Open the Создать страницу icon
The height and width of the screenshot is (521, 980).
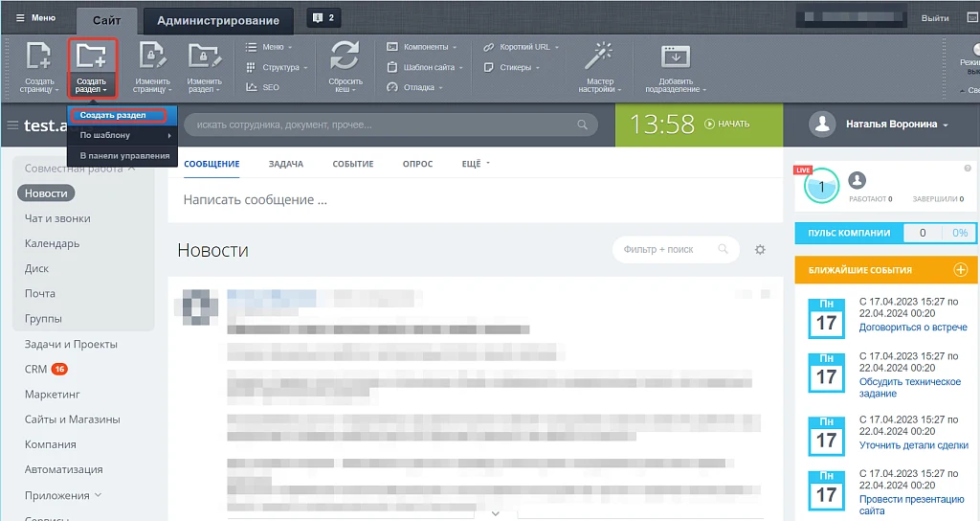[x=38, y=57]
